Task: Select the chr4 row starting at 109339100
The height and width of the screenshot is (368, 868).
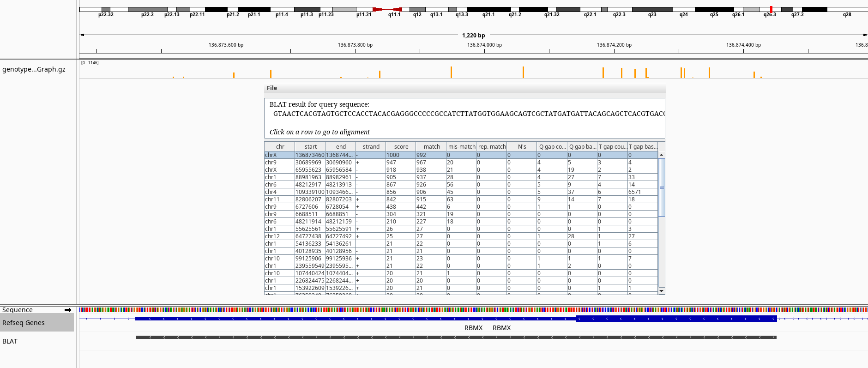Action: (461, 192)
